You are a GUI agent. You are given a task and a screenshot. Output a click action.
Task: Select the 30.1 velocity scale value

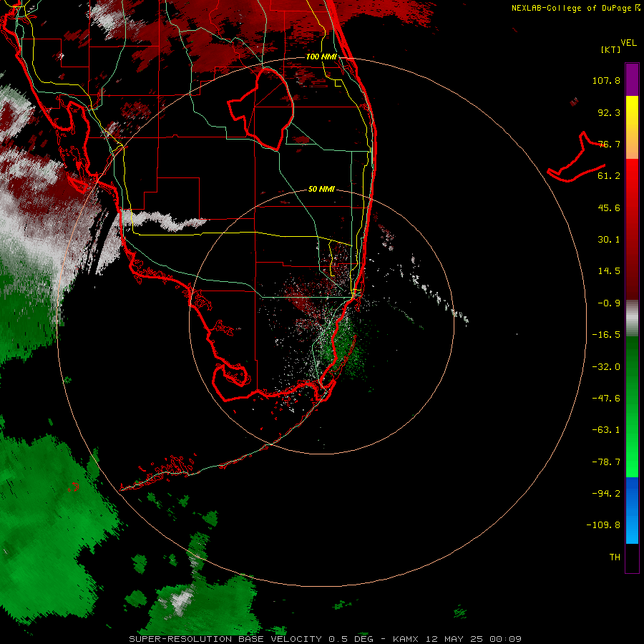click(x=609, y=240)
